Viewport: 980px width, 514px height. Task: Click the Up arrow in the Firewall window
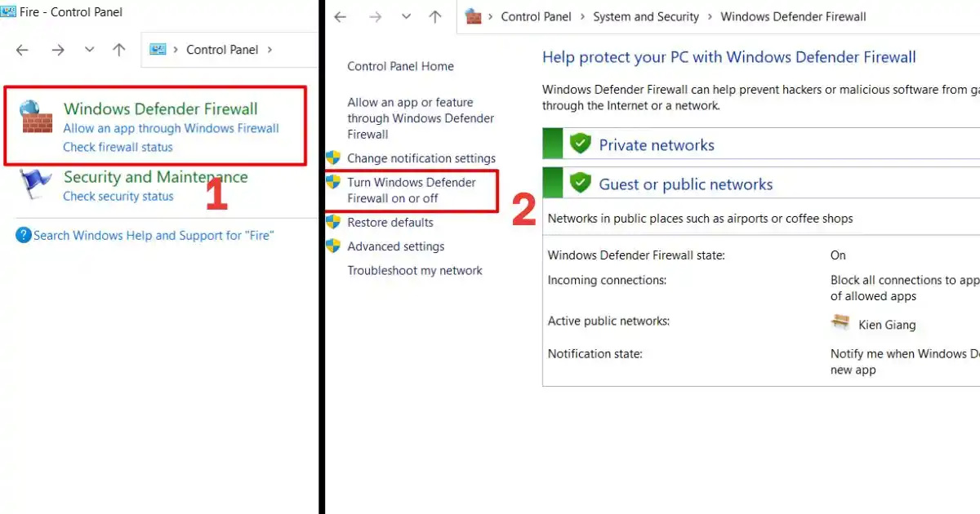436,17
